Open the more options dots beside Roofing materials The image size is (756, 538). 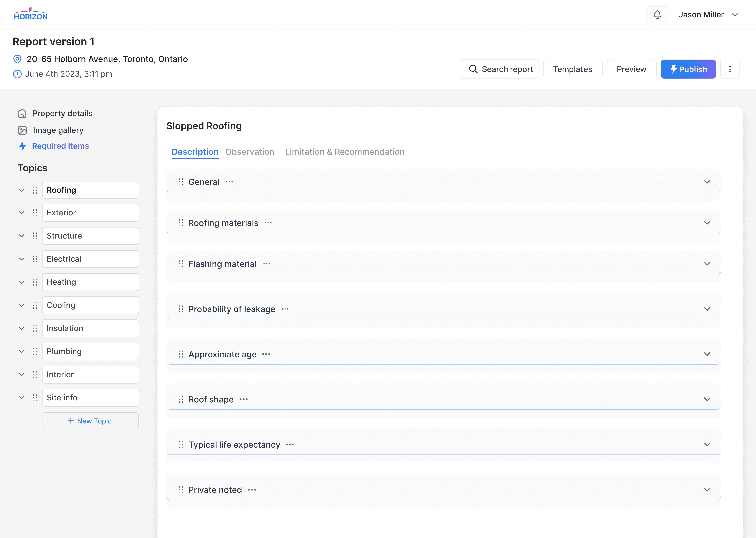268,223
